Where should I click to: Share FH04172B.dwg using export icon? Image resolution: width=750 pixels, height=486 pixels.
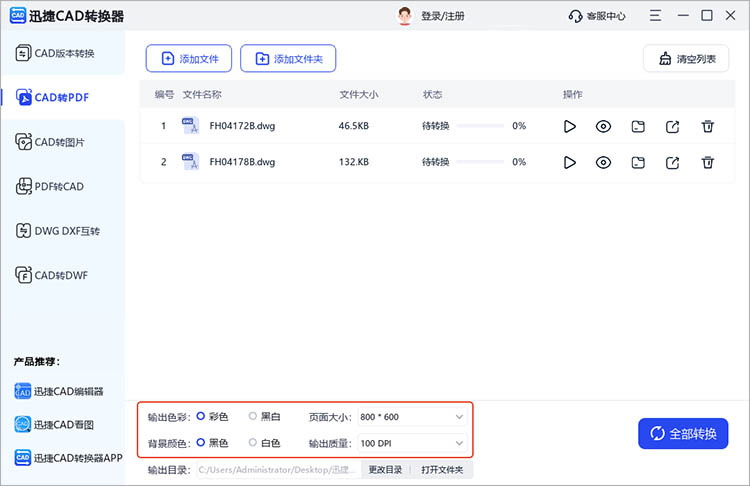[673, 127]
